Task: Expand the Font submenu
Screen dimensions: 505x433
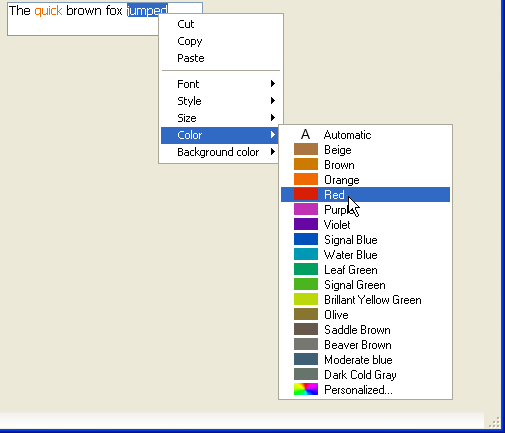Action: tap(221, 84)
